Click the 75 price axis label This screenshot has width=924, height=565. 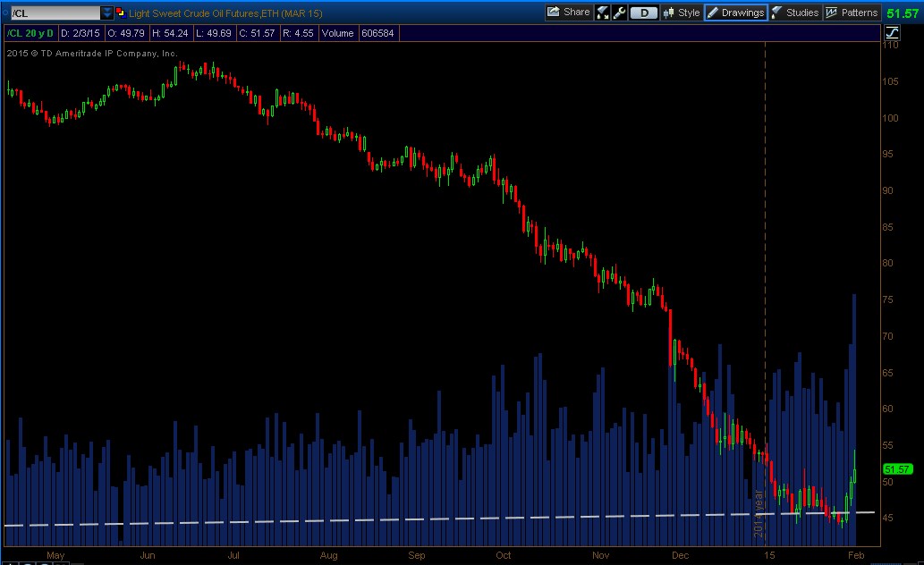tap(887, 299)
